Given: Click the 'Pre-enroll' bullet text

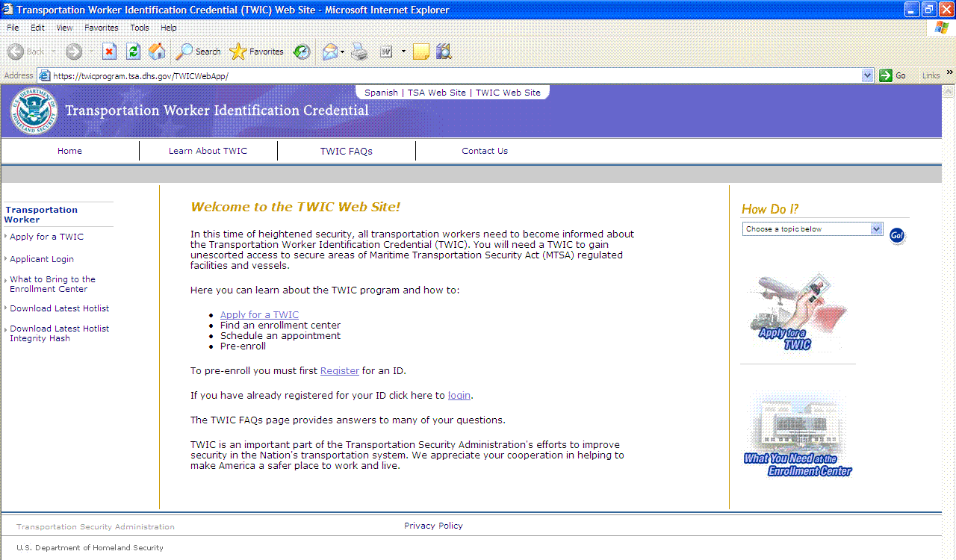Looking at the screenshot, I should [x=243, y=346].
